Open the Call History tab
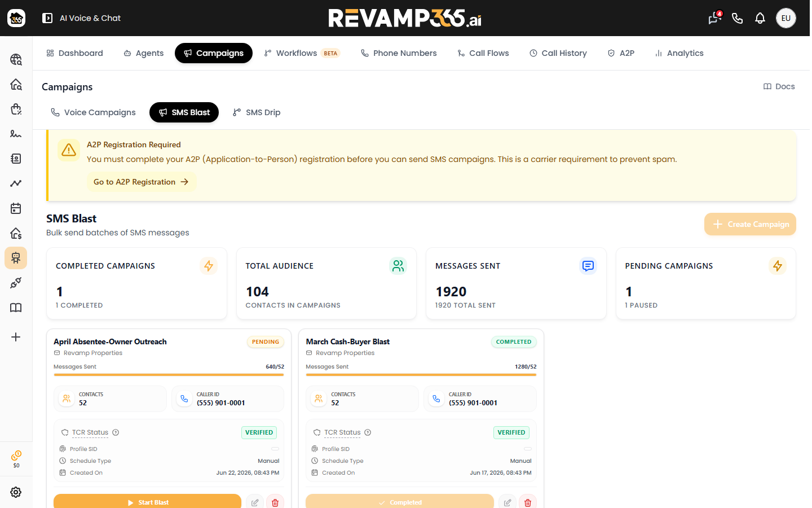 point(558,53)
